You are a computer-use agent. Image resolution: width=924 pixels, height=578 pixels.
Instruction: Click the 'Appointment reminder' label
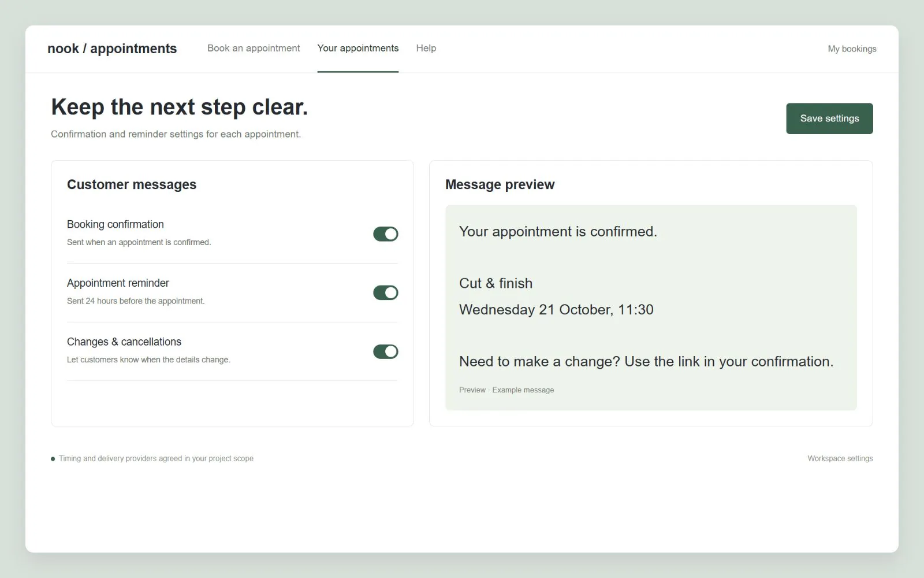[x=118, y=283]
